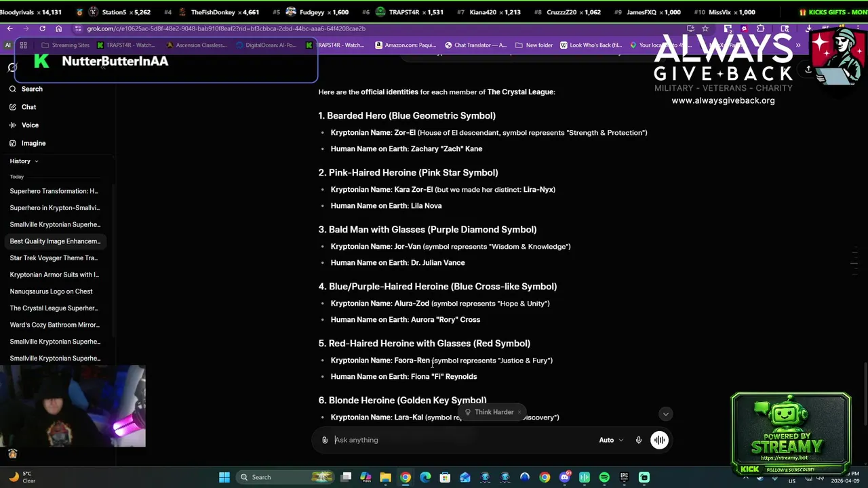Click heading '1. Bearded Hero (Blue Geometric Symbol)'

click(x=407, y=116)
